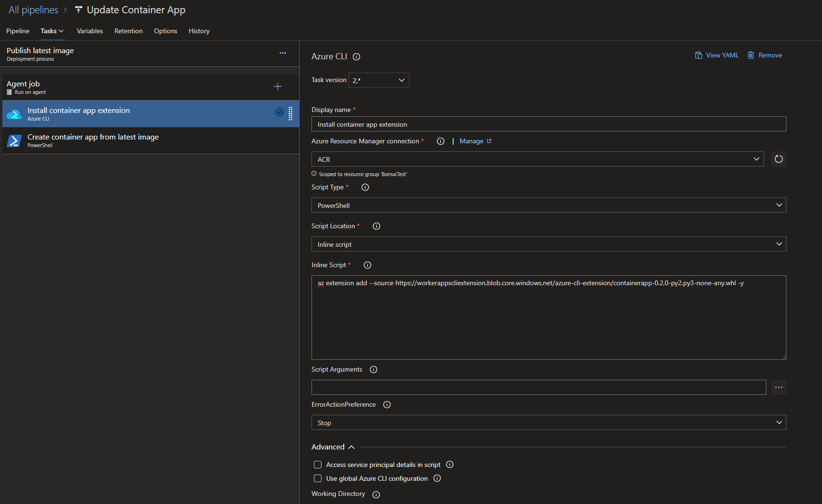This screenshot has width=822, height=504.
Task: Open the Tasks tab dropdown
Action: [52, 31]
